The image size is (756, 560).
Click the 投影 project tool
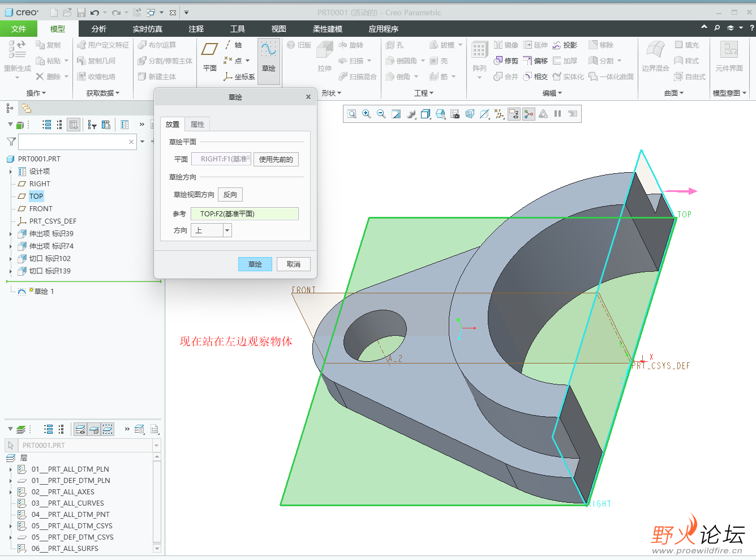565,45
